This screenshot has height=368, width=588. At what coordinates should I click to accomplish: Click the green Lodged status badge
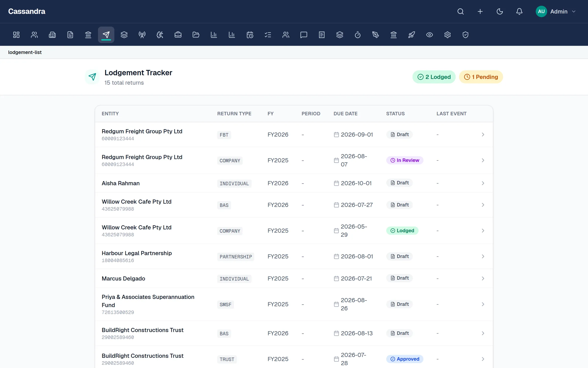click(x=402, y=231)
